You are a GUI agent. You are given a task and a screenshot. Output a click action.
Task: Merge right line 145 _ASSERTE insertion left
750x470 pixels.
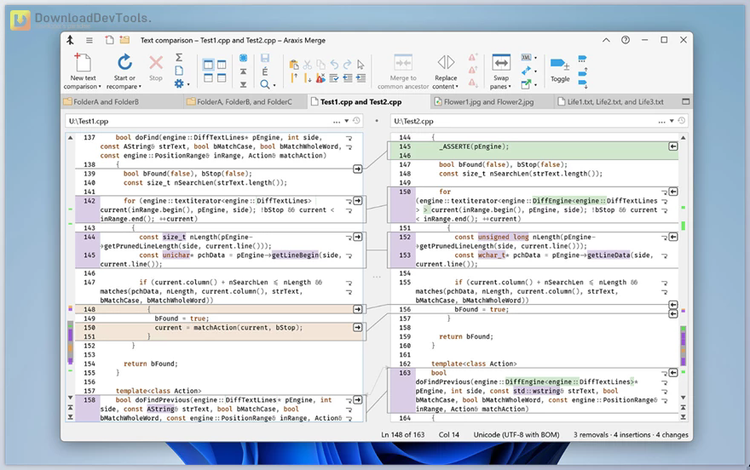[x=673, y=146]
